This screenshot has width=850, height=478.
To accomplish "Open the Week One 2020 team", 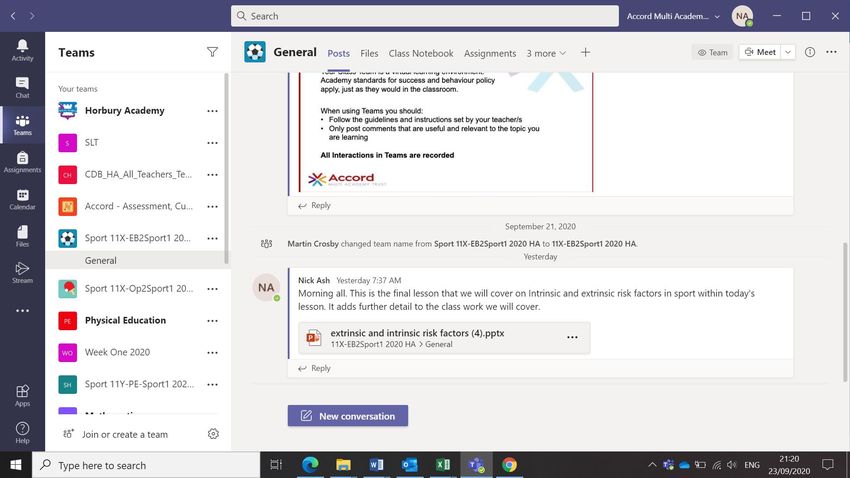I will click(x=117, y=352).
